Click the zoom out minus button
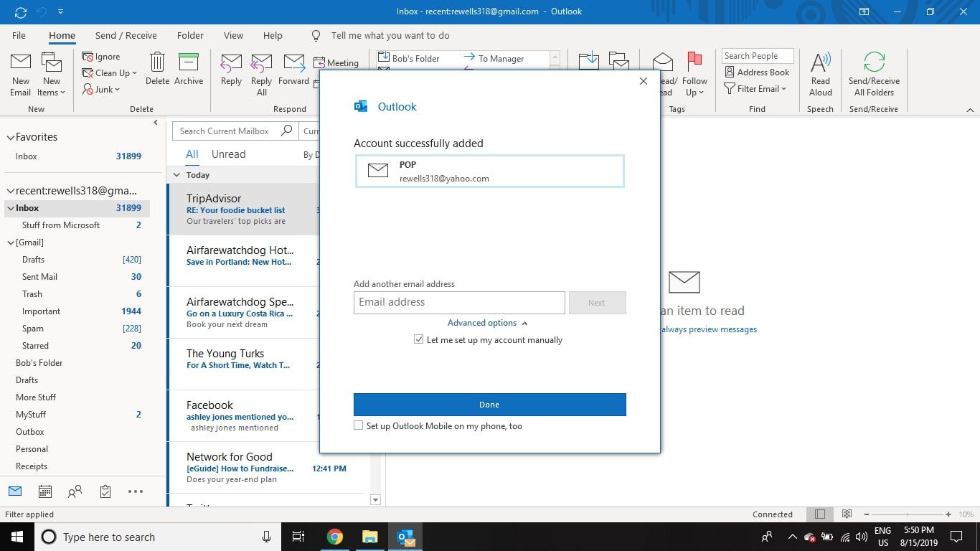The width and height of the screenshot is (980, 551). (867, 514)
